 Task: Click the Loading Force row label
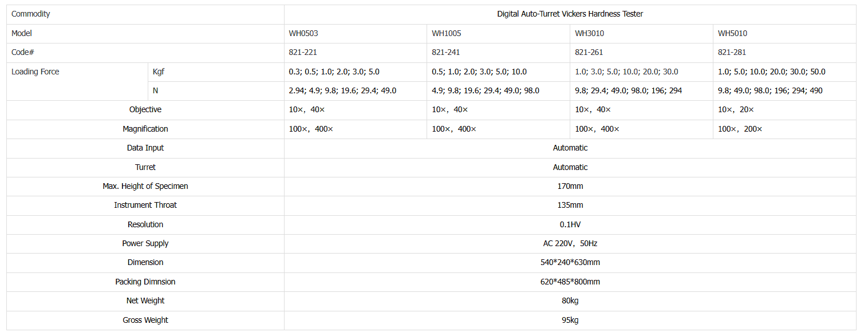(x=35, y=72)
